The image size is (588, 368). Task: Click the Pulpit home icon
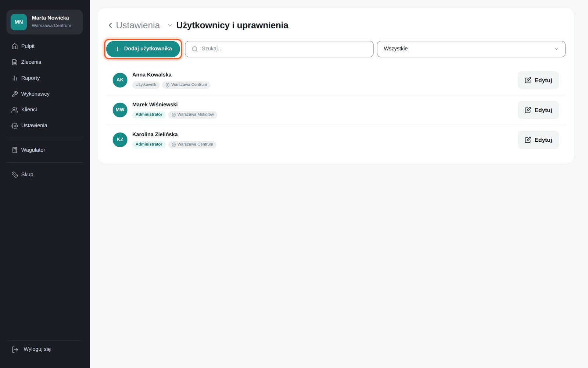15,46
